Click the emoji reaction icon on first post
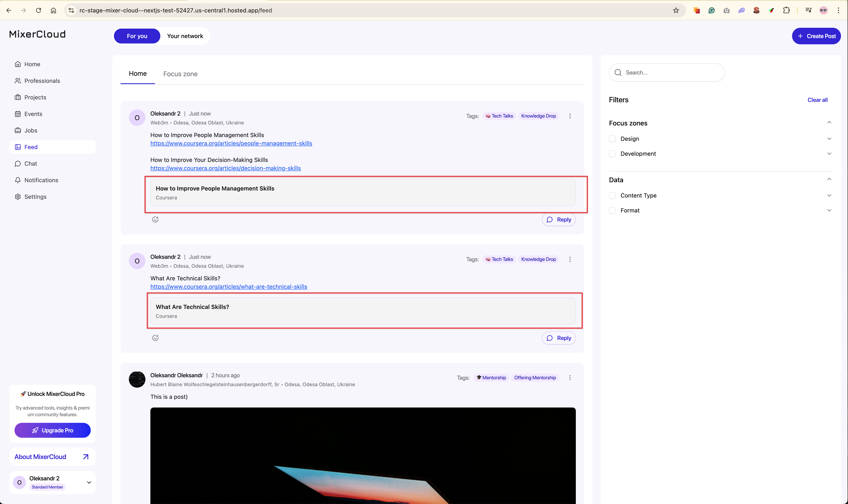The height and width of the screenshot is (504, 848). [x=155, y=219]
